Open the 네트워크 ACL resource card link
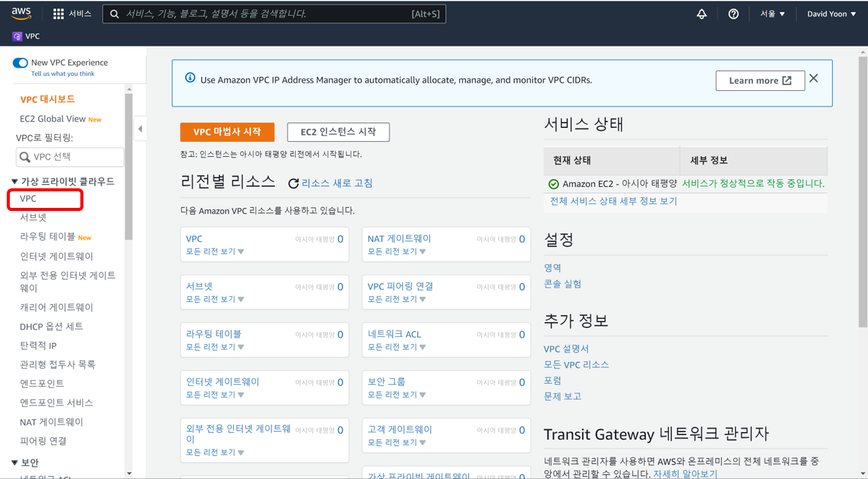Screen dimensions: 868x479 pos(394,334)
